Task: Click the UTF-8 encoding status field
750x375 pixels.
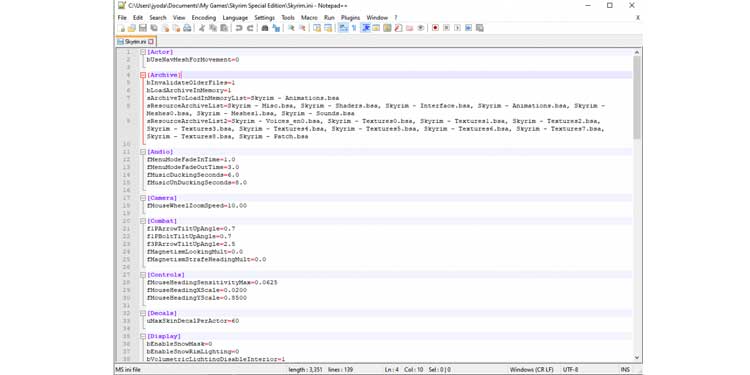Action: coord(571,370)
